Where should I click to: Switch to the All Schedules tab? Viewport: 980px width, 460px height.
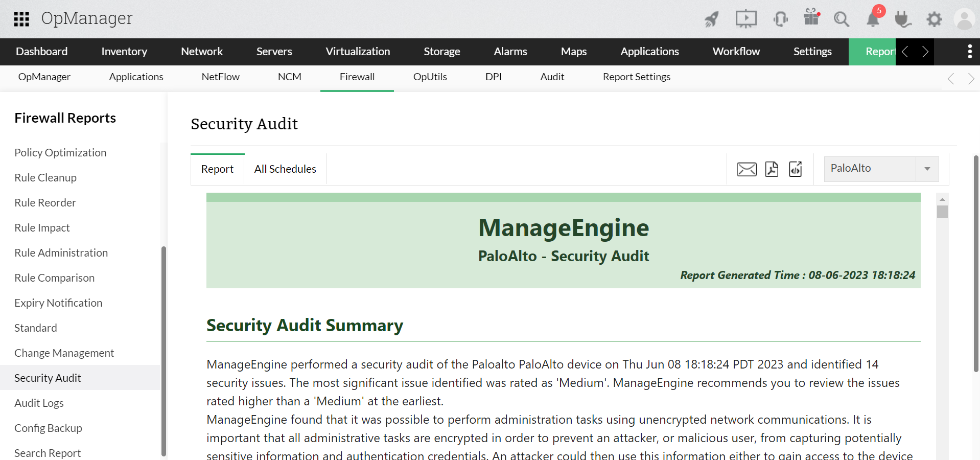(285, 169)
